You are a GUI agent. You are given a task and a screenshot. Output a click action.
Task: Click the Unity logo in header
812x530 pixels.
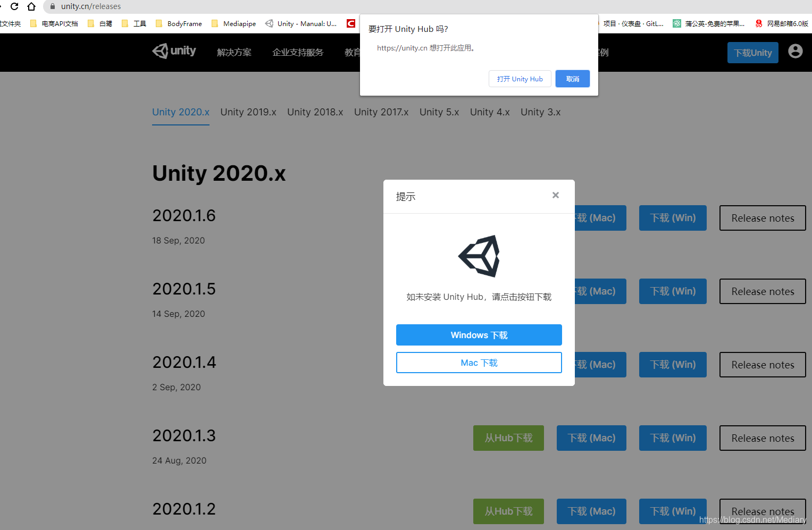tap(174, 51)
